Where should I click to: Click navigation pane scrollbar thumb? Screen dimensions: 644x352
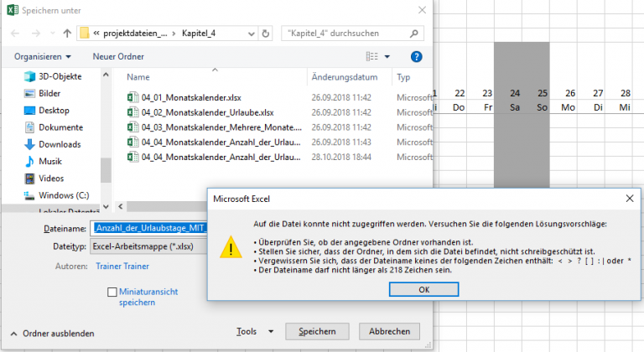106,169
